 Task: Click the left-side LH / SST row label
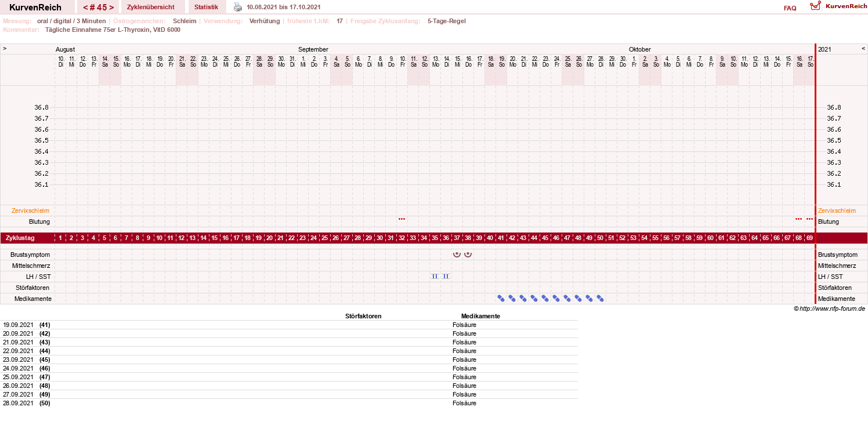(x=38, y=277)
